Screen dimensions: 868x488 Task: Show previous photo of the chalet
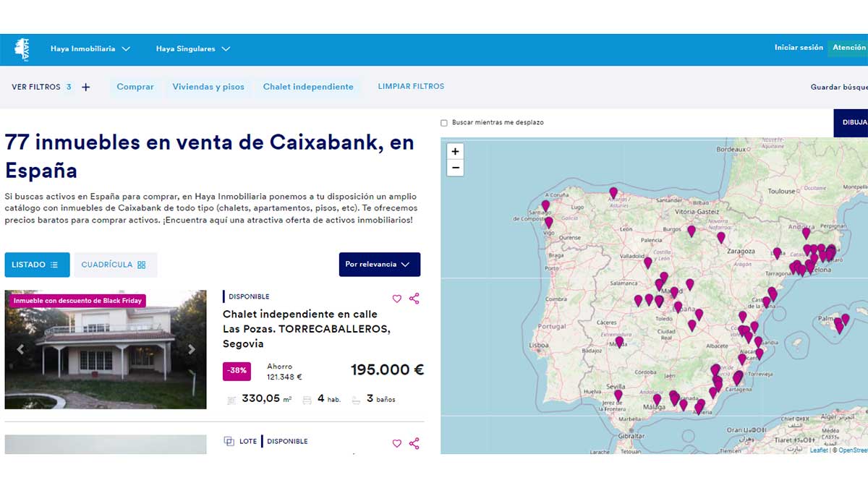pos(20,349)
